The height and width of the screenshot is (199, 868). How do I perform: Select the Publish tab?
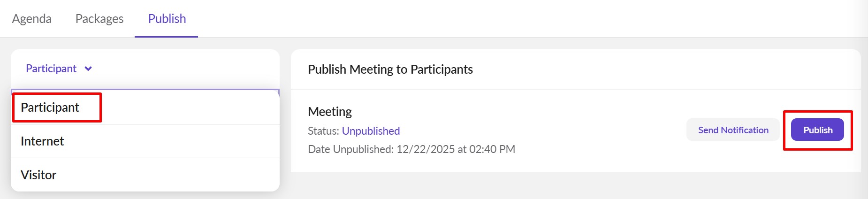coord(167,19)
